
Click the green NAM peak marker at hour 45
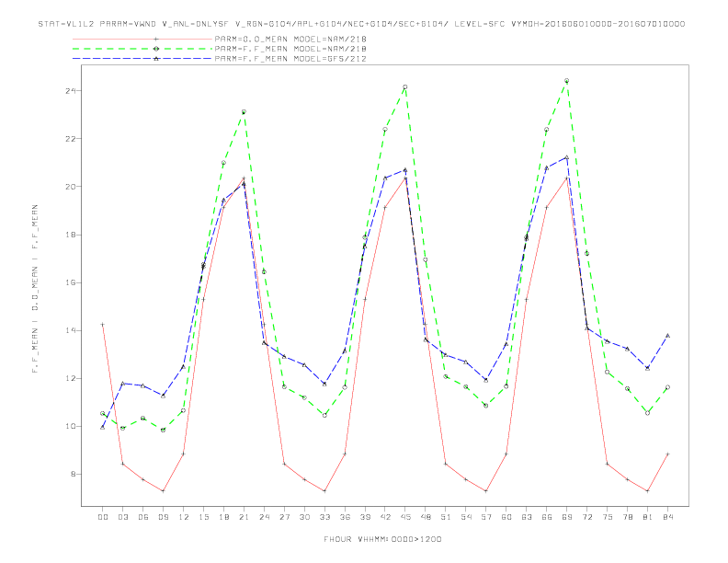405,86
